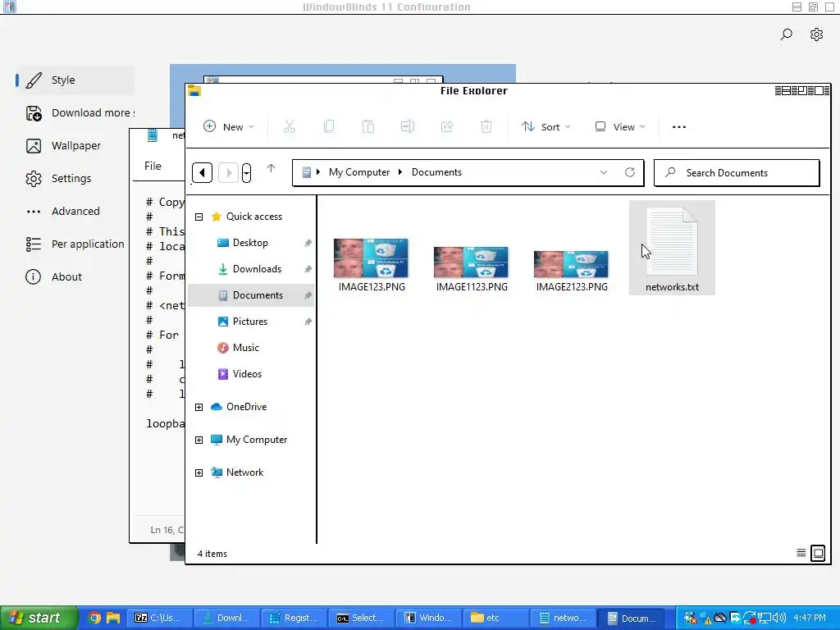
Task: Select the IMAGE1123.PNG thumbnail
Action: click(x=472, y=262)
